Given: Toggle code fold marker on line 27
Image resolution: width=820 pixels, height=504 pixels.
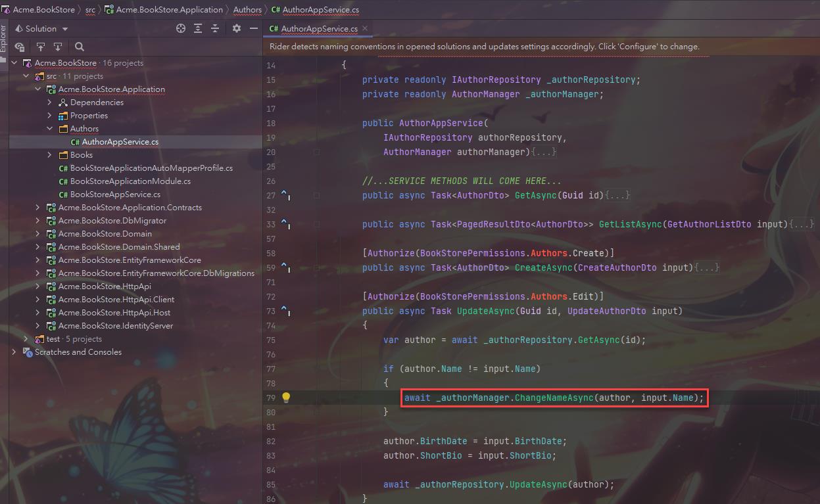Looking at the screenshot, I should pos(316,195).
